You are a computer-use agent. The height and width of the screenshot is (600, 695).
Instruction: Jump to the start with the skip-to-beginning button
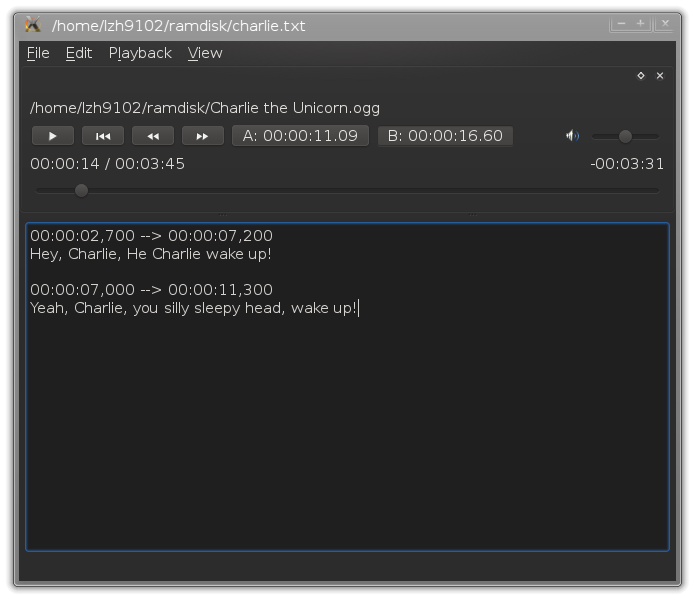(103, 136)
